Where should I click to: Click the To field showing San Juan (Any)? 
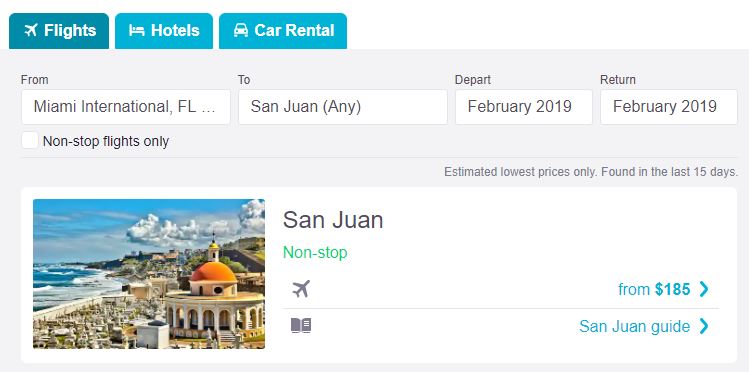(x=342, y=107)
